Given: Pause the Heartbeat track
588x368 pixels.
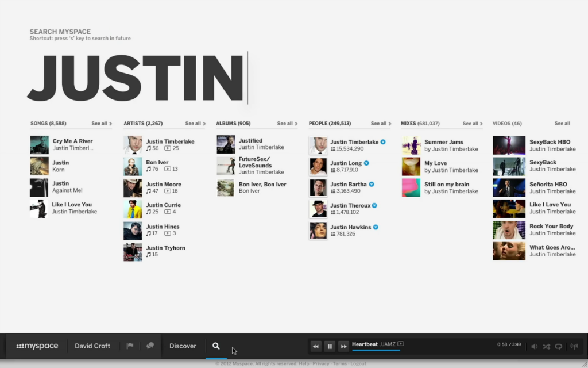Looking at the screenshot, I should (x=330, y=346).
